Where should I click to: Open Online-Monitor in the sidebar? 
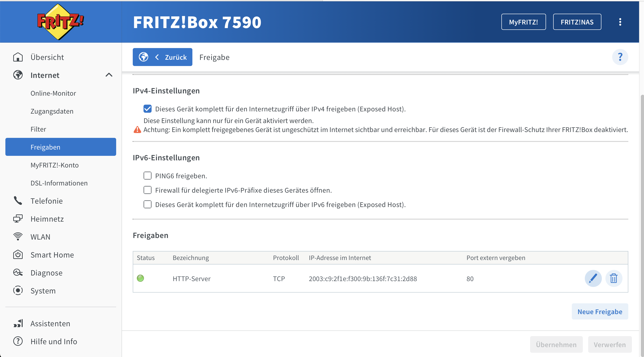point(53,93)
